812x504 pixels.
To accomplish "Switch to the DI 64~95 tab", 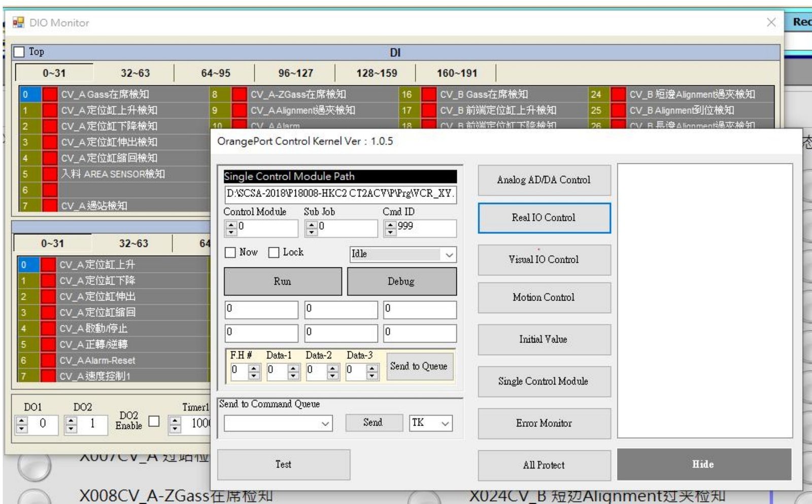I will [x=215, y=73].
